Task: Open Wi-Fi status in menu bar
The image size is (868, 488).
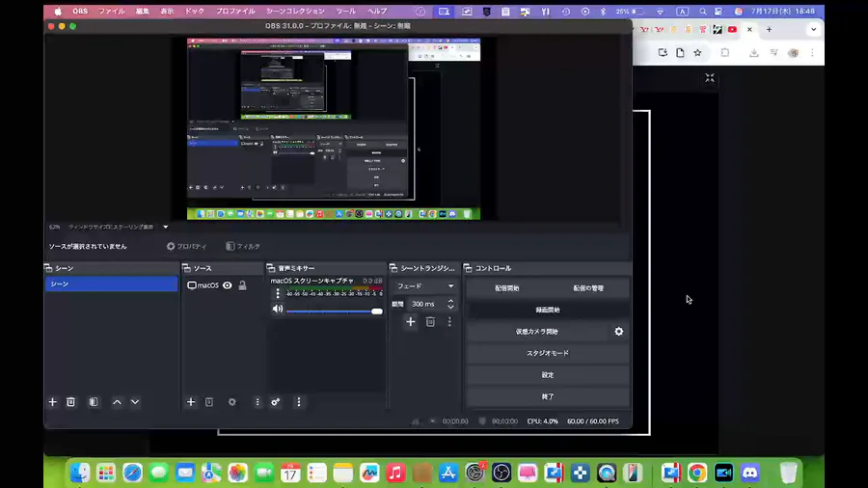Action: (661, 11)
